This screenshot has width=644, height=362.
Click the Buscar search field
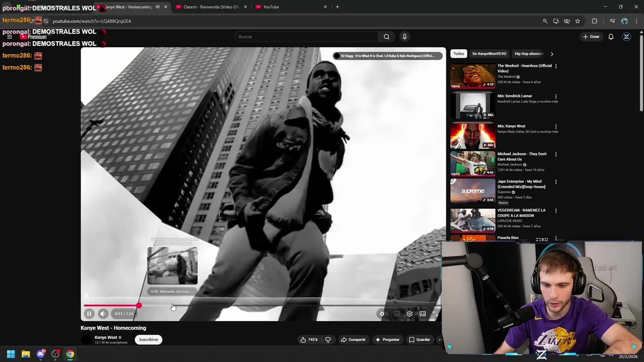[x=306, y=37]
